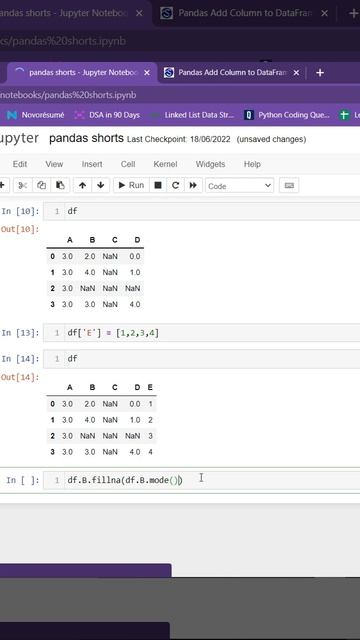Open the Help menu
Image resolution: width=360 pixels, height=640 pixels.
click(252, 164)
